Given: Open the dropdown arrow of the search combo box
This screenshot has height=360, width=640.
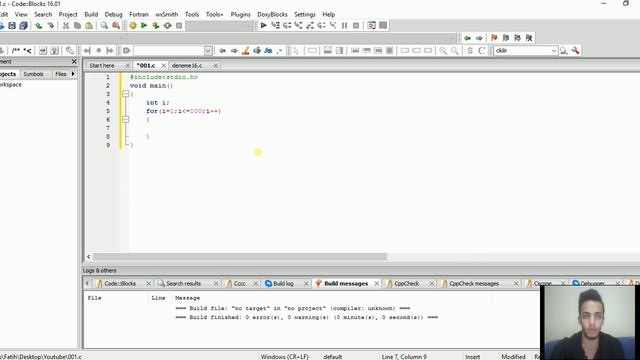Looking at the screenshot, I should click(x=553, y=51).
